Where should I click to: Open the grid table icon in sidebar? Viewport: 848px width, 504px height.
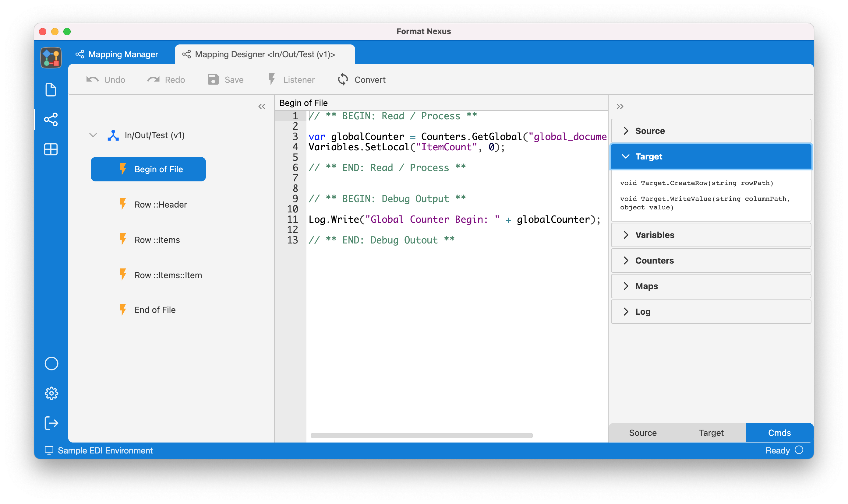click(51, 149)
